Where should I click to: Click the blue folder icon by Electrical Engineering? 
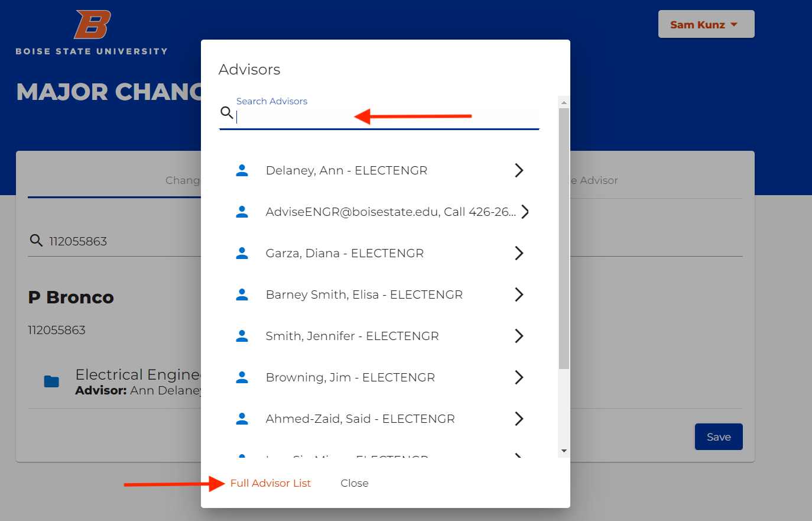pyautogui.click(x=52, y=381)
